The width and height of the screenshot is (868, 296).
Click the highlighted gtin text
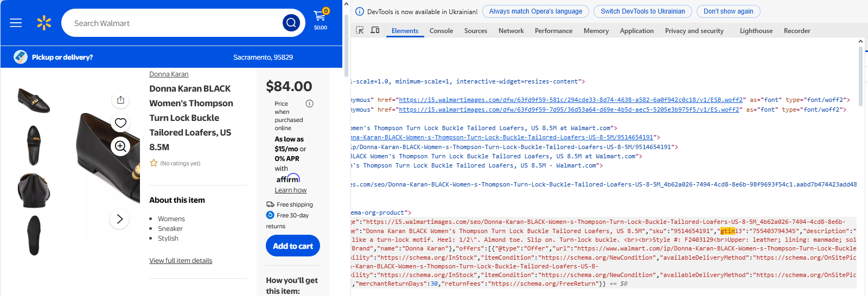point(727,231)
